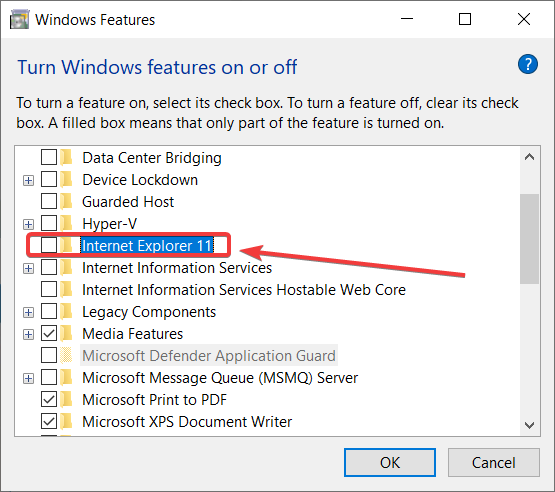Click the feature list scrollbar thumb
Screen dimensions: 555x492
point(529,239)
